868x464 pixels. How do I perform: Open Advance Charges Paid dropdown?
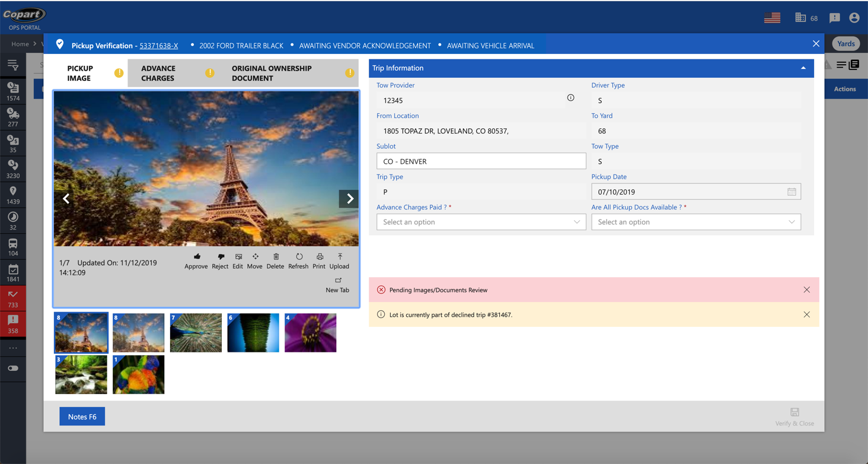(x=481, y=222)
